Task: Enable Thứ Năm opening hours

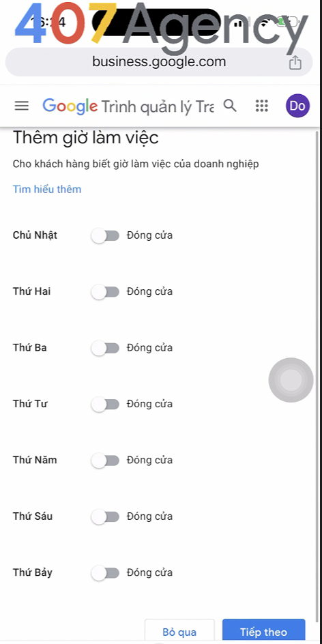Action: [105, 460]
